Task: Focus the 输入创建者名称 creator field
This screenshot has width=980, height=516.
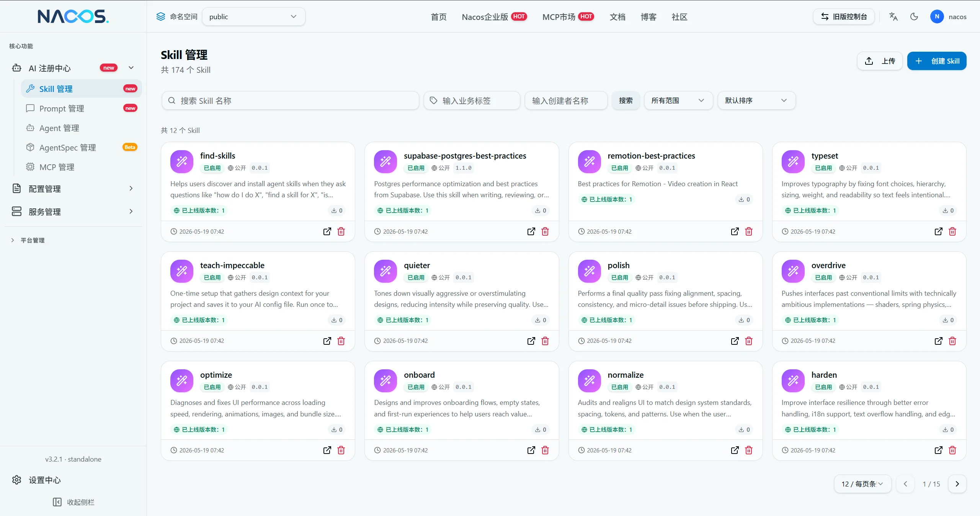Action: coord(566,100)
